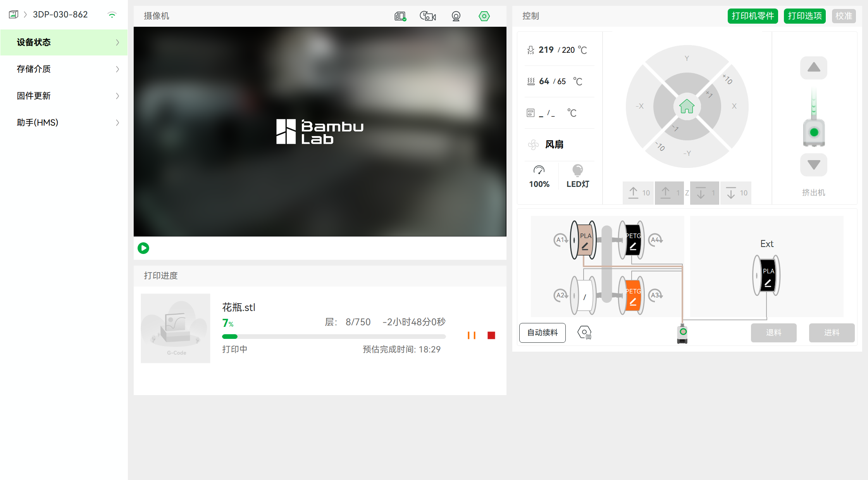Raise bed Z by 1

pyautogui.click(x=669, y=193)
